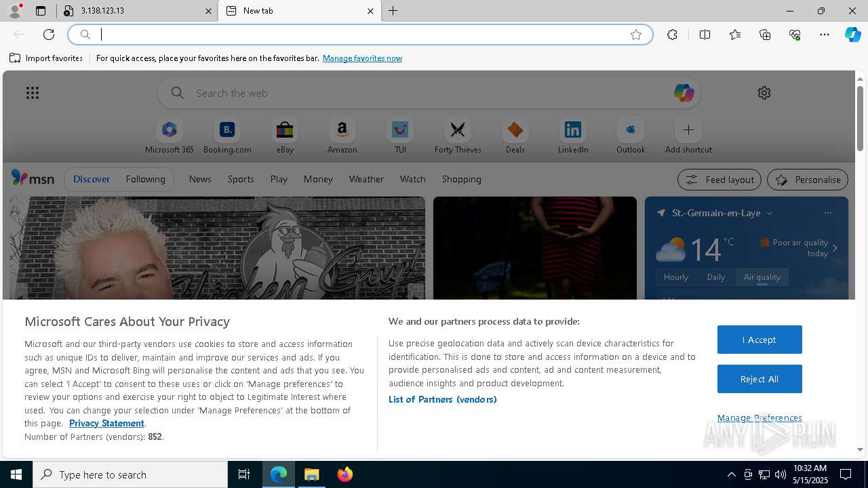
Task: Open the Money menu item
Action: click(318, 179)
